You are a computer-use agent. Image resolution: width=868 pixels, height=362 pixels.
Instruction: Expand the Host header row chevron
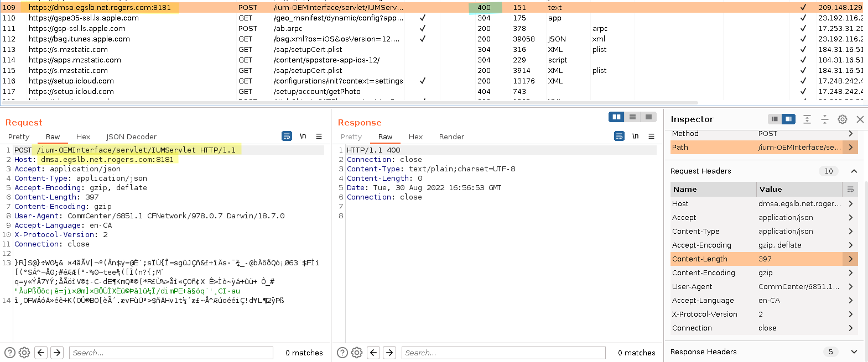[850, 203]
